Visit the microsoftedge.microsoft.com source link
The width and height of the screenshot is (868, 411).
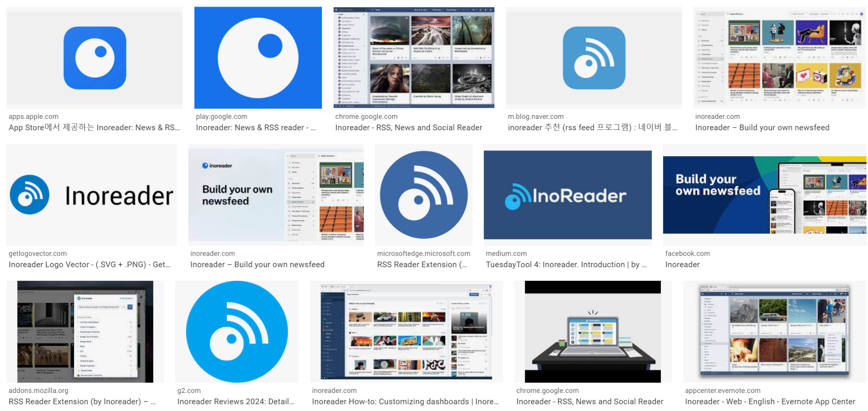coord(424,254)
